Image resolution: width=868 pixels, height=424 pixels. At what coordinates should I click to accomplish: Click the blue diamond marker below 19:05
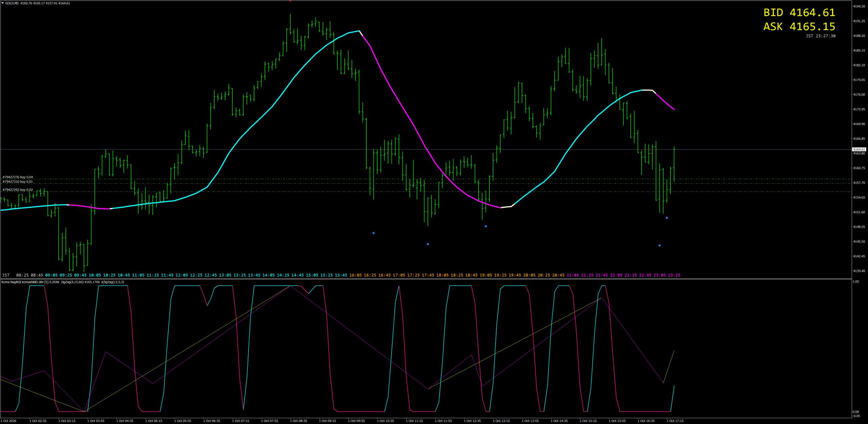(486, 226)
